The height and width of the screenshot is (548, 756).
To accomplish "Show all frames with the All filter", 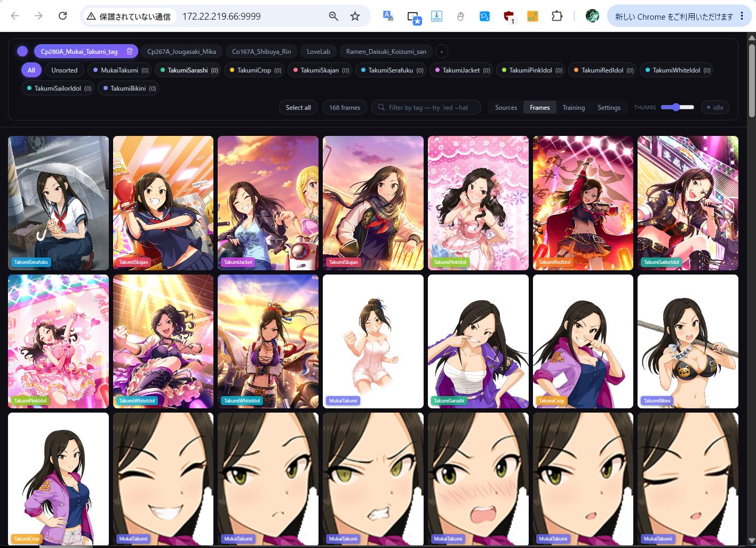I will click(31, 70).
